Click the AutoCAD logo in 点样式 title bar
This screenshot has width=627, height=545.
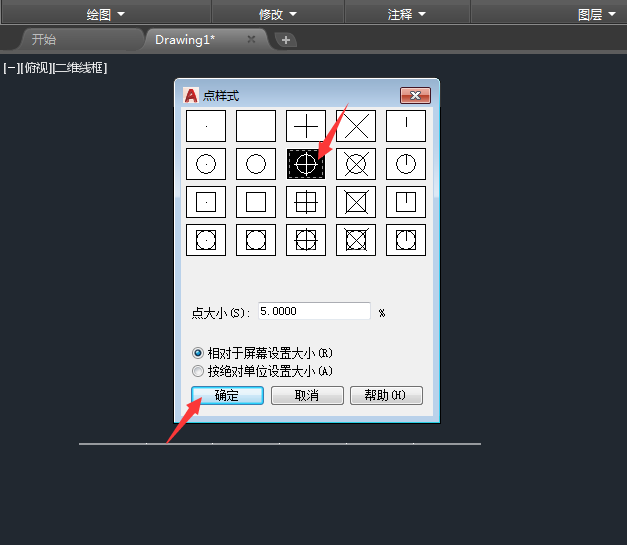(191, 96)
